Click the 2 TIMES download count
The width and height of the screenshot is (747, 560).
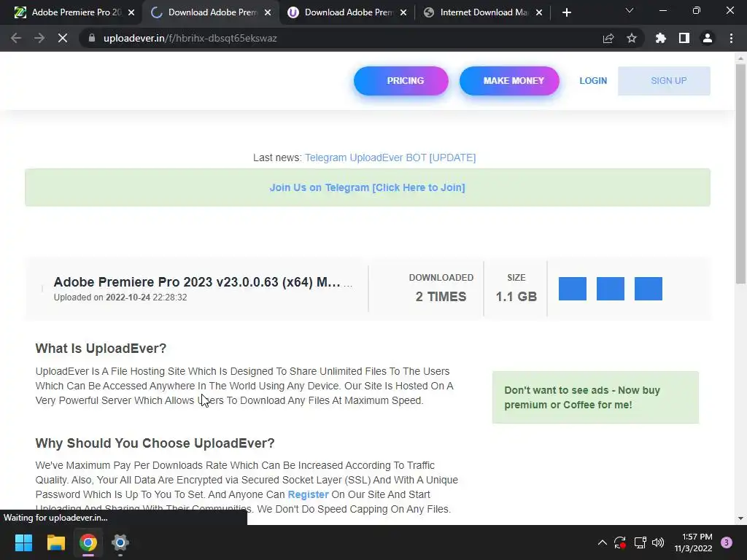pyautogui.click(x=441, y=297)
